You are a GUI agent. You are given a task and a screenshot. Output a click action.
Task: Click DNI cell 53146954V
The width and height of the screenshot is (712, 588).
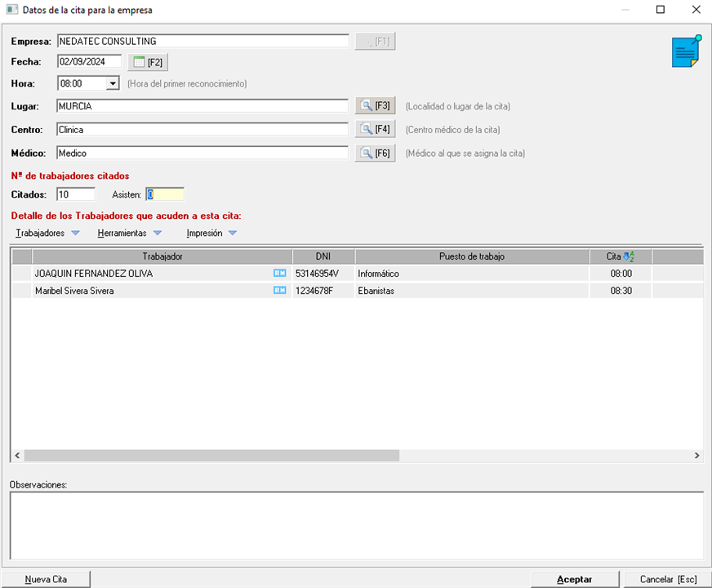pos(323,274)
